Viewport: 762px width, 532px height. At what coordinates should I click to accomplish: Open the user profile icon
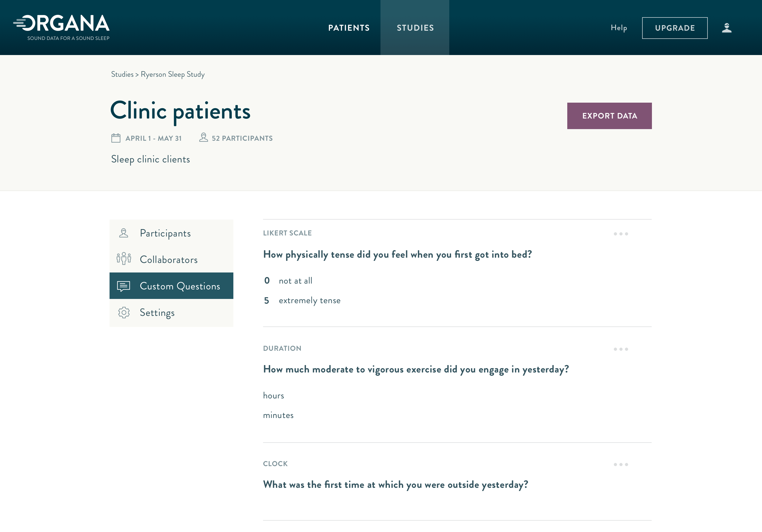pyautogui.click(x=727, y=28)
